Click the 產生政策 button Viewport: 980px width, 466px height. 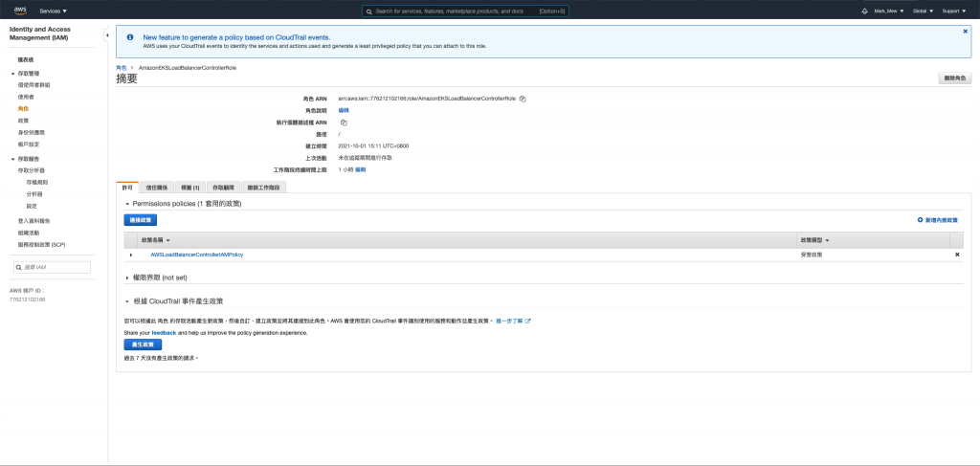point(143,344)
